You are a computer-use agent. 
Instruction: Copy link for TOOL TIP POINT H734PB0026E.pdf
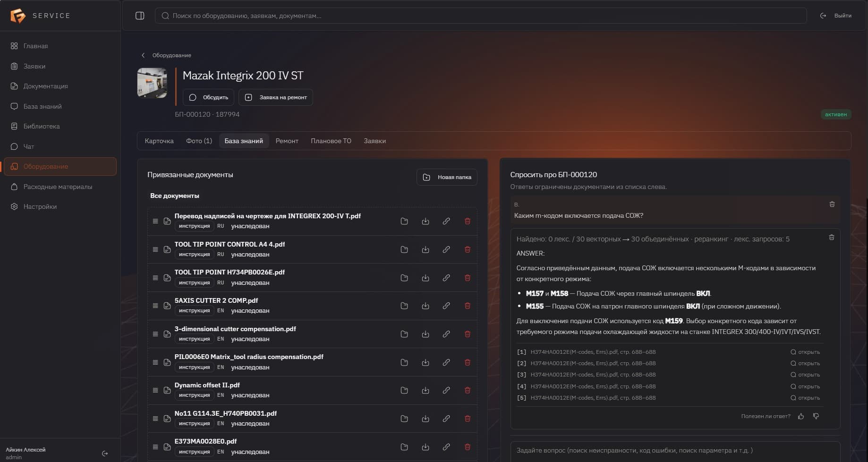pyautogui.click(x=446, y=278)
